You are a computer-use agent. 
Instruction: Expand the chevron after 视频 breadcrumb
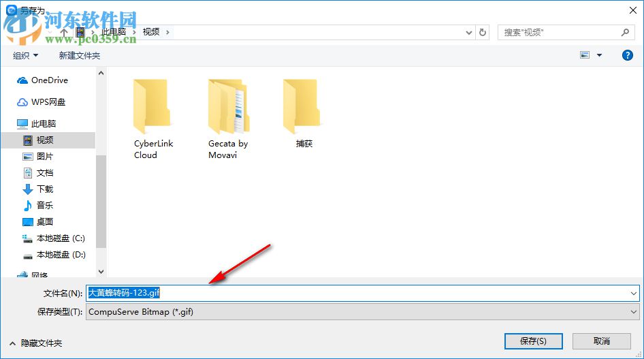167,32
